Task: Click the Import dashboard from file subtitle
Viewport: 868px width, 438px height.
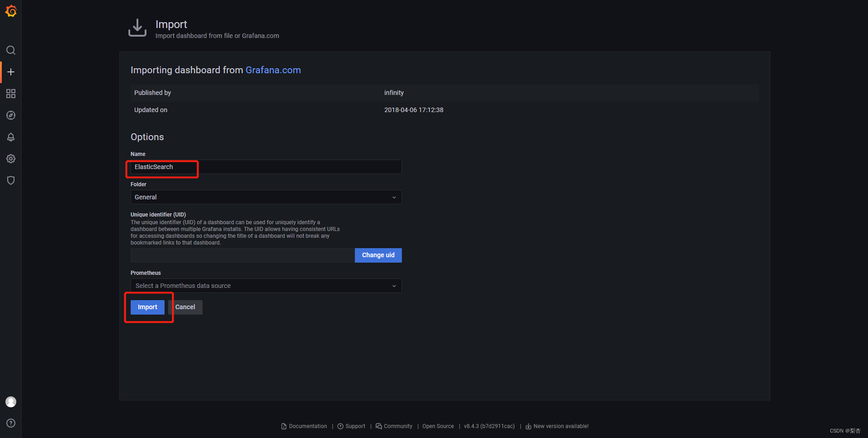Action: pyautogui.click(x=217, y=36)
